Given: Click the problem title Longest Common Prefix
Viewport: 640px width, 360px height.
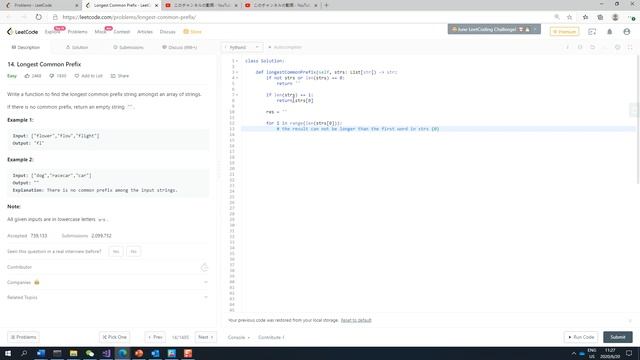Looking at the screenshot, I should (44, 64).
